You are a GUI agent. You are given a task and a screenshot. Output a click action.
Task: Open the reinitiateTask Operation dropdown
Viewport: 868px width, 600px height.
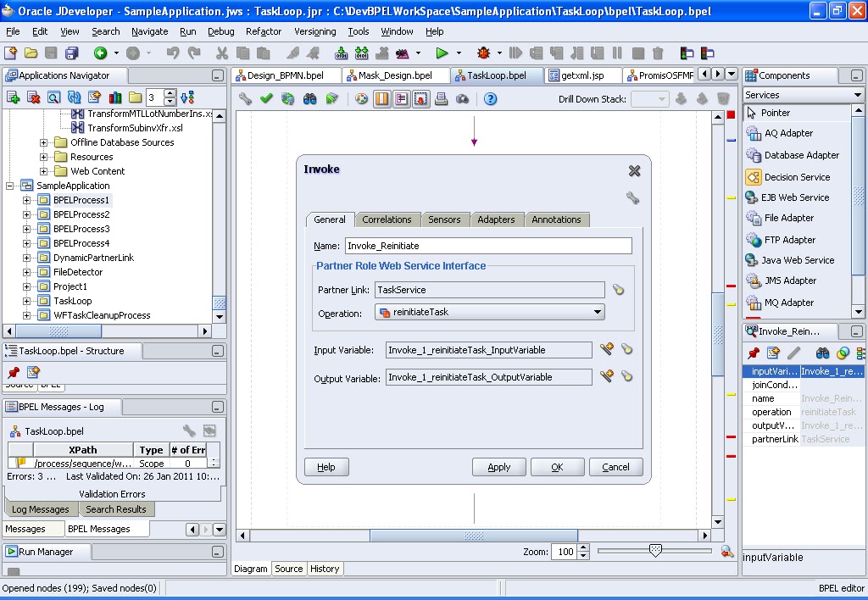tap(599, 312)
